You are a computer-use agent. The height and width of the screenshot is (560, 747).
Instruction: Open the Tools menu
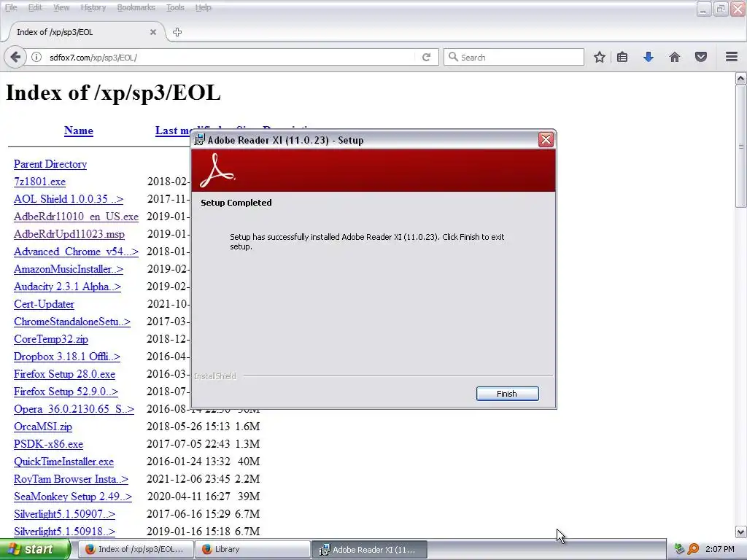(x=175, y=7)
